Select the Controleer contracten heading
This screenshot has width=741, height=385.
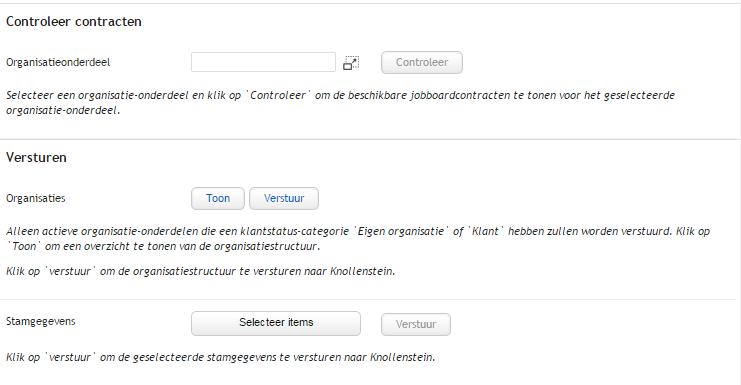tap(74, 22)
